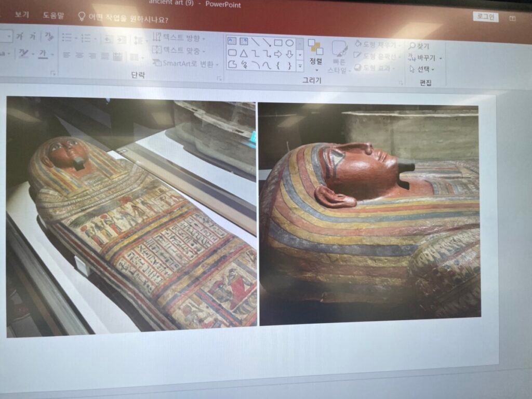Open the 바꾸기 (Replace) dropdown arrow
The width and height of the screenshot is (532, 399).
point(441,58)
